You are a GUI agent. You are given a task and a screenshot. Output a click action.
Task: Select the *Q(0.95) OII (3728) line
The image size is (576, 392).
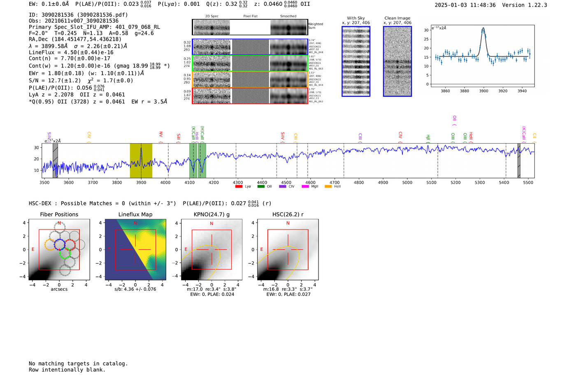click(x=98, y=102)
